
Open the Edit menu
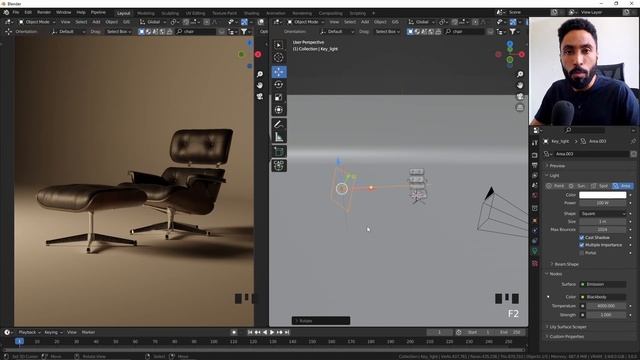point(28,12)
